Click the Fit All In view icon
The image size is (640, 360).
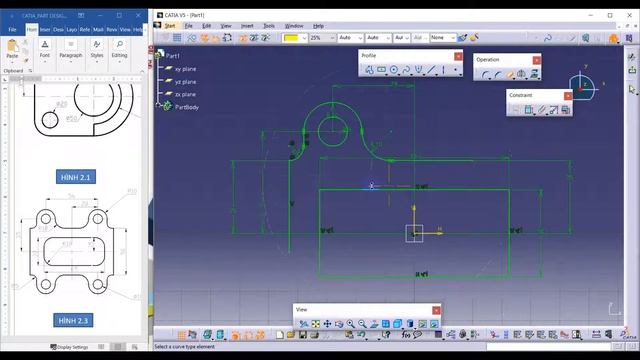[315, 324]
